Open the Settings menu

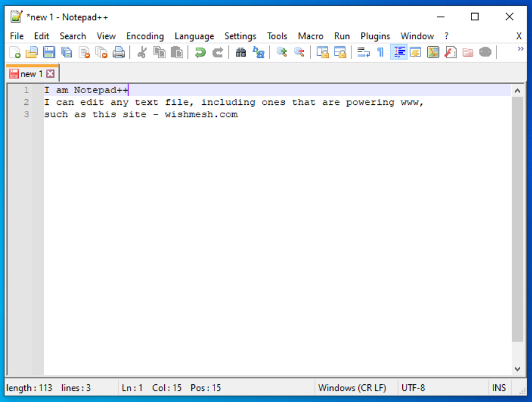(240, 36)
